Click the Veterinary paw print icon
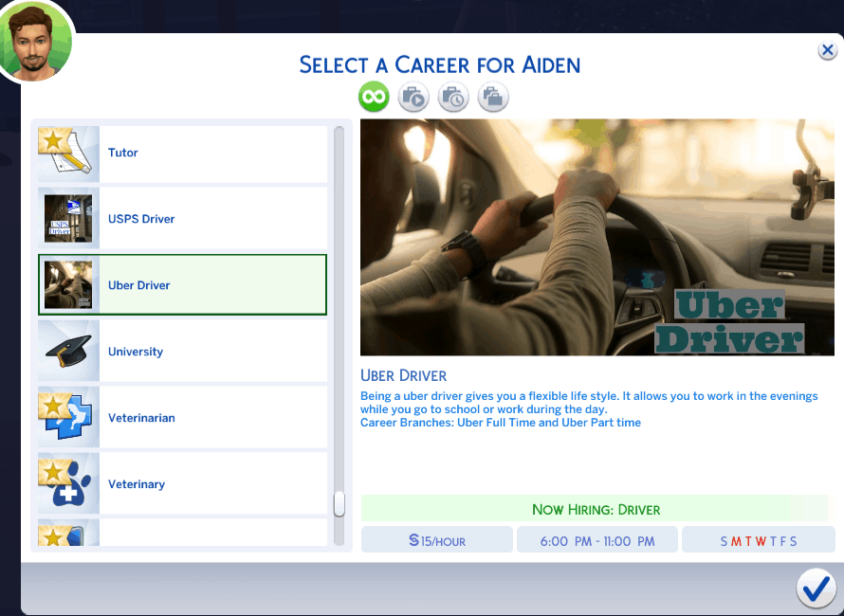Screen dimensions: 844x616 (x=68, y=484)
